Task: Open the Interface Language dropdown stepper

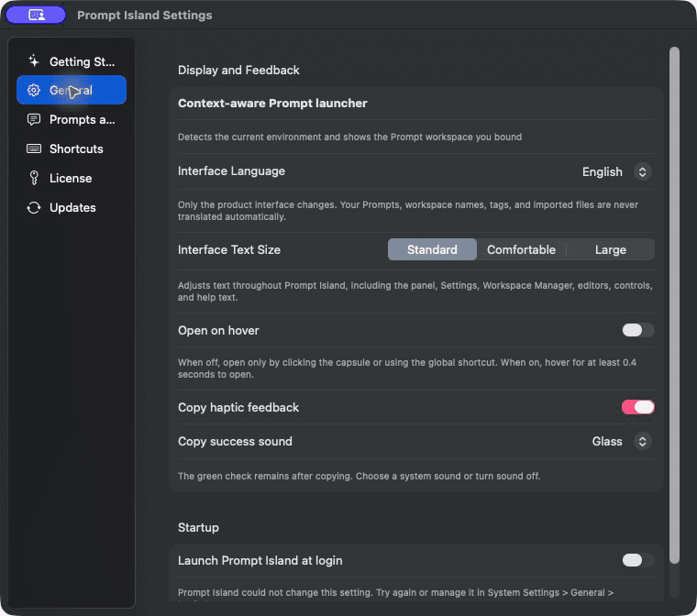Action: [642, 172]
